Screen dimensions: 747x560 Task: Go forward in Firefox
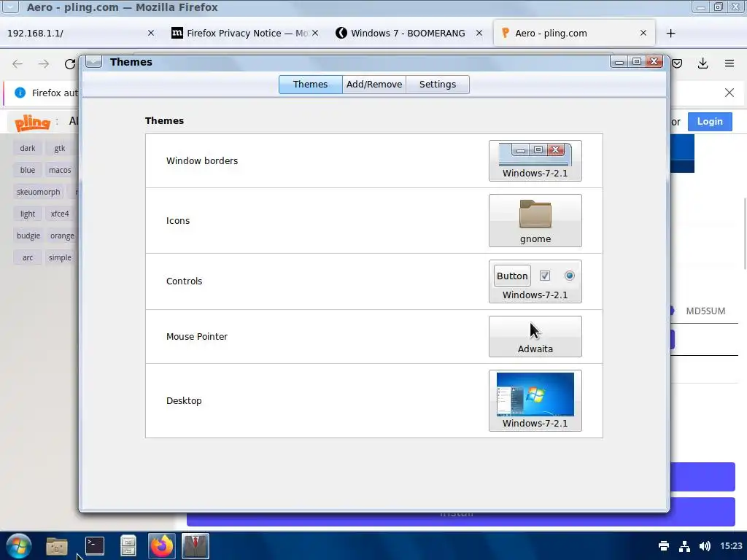(43, 64)
